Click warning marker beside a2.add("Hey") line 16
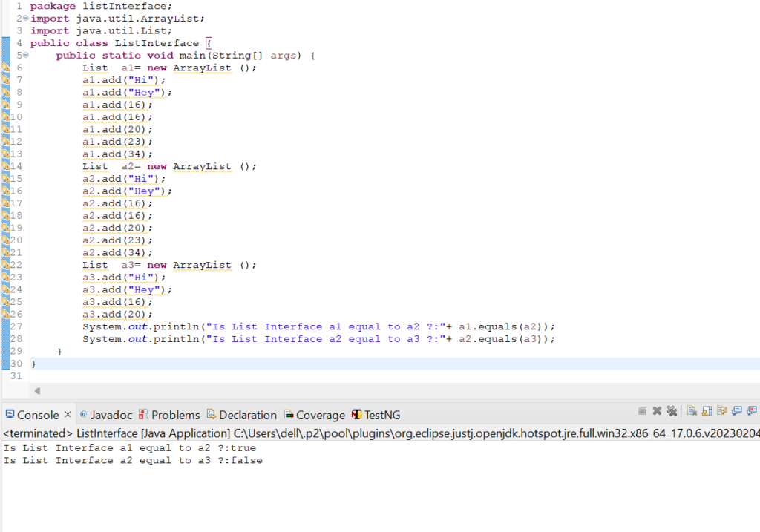 [x=6, y=191]
